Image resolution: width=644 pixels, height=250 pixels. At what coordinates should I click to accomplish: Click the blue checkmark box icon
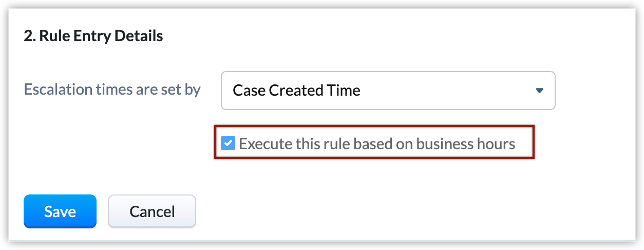click(228, 143)
